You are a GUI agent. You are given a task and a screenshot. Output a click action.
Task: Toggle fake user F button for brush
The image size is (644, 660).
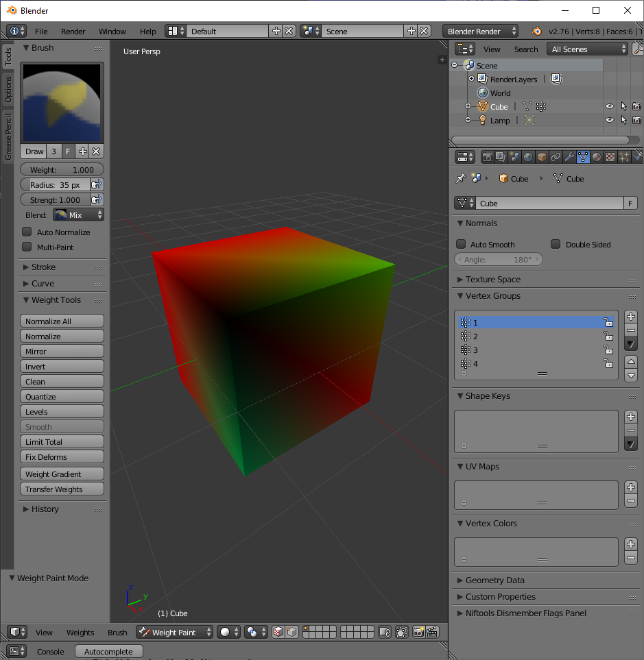(x=68, y=151)
